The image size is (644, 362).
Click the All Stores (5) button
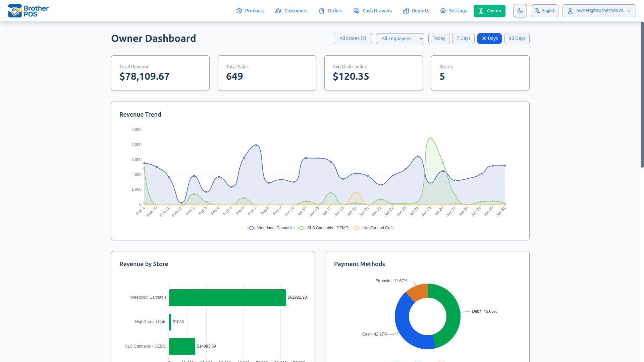click(x=353, y=38)
